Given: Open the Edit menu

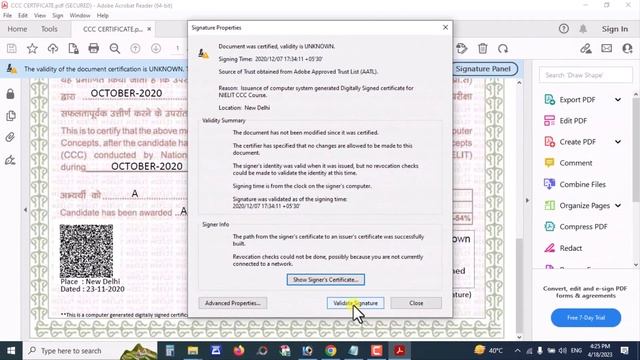Looking at the screenshot, I should click(23, 16).
